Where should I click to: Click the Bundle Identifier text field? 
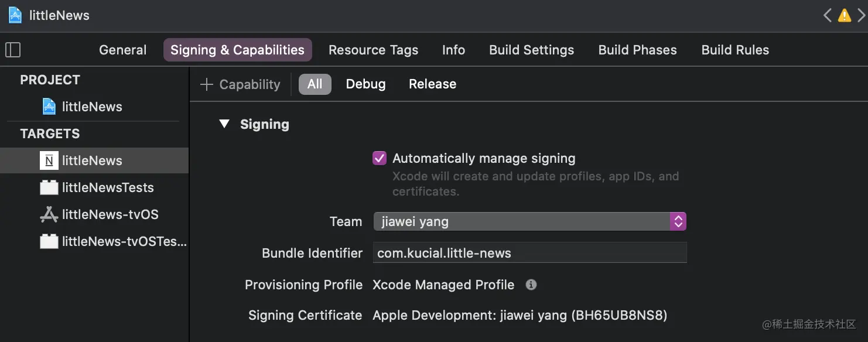[x=529, y=253]
